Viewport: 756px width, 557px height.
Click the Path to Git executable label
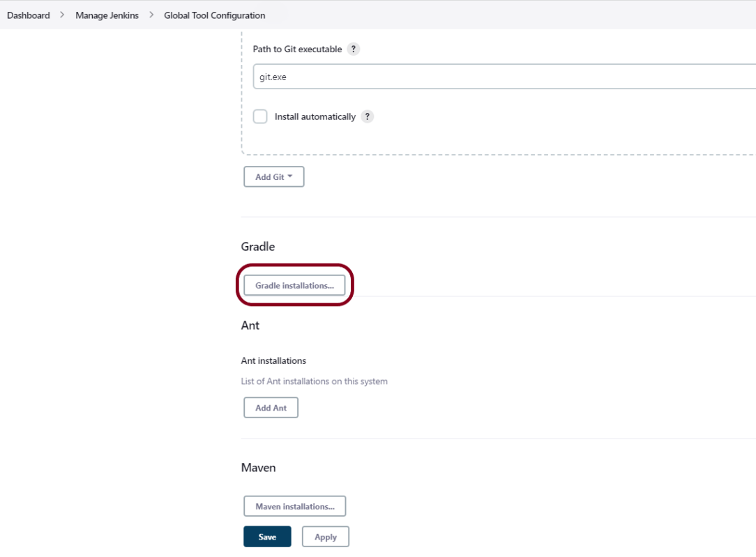(x=297, y=49)
